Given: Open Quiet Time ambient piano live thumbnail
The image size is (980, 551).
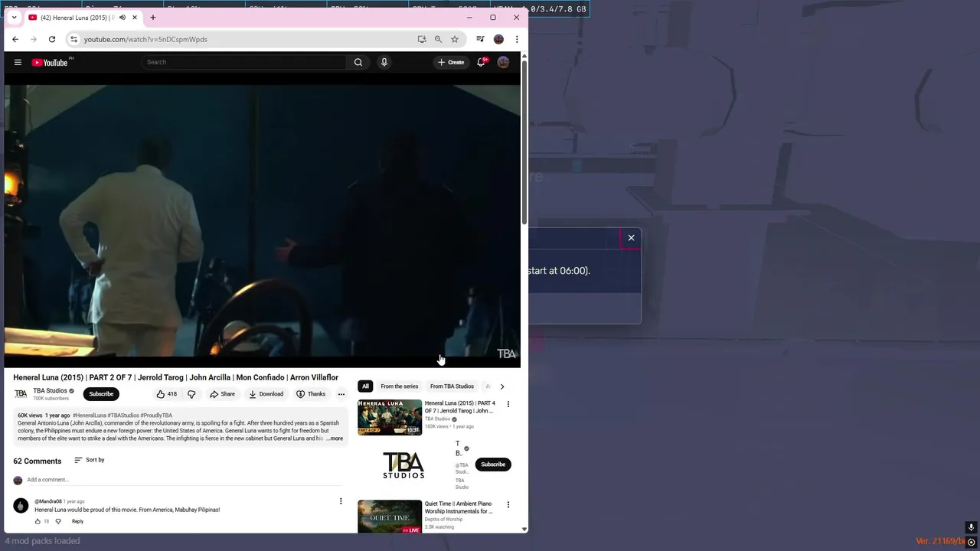Looking at the screenshot, I should pos(390,517).
